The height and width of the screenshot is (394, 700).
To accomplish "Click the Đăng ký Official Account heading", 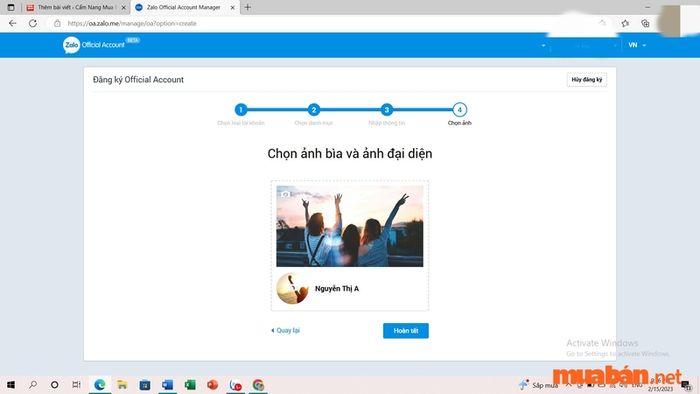I will coord(138,79).
